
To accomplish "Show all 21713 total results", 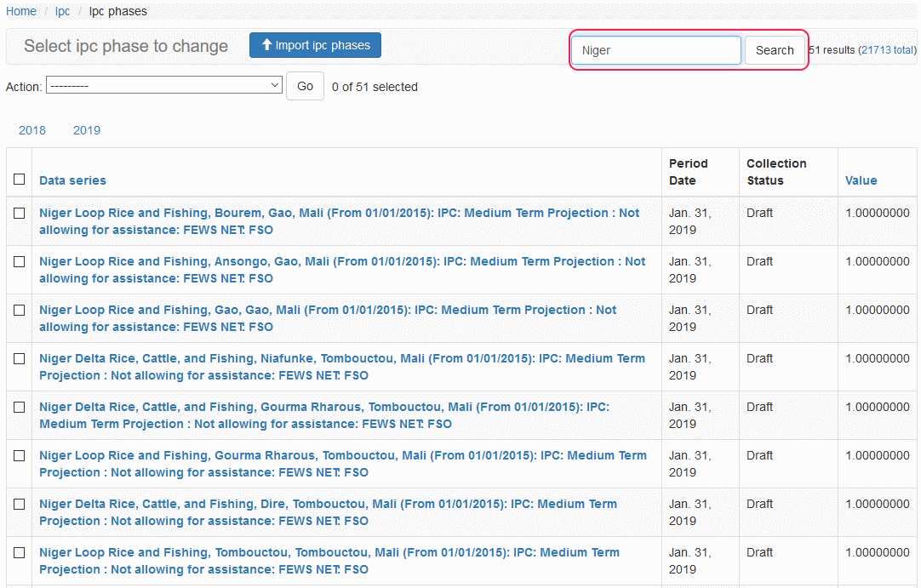I will click(x=887, y=50).
